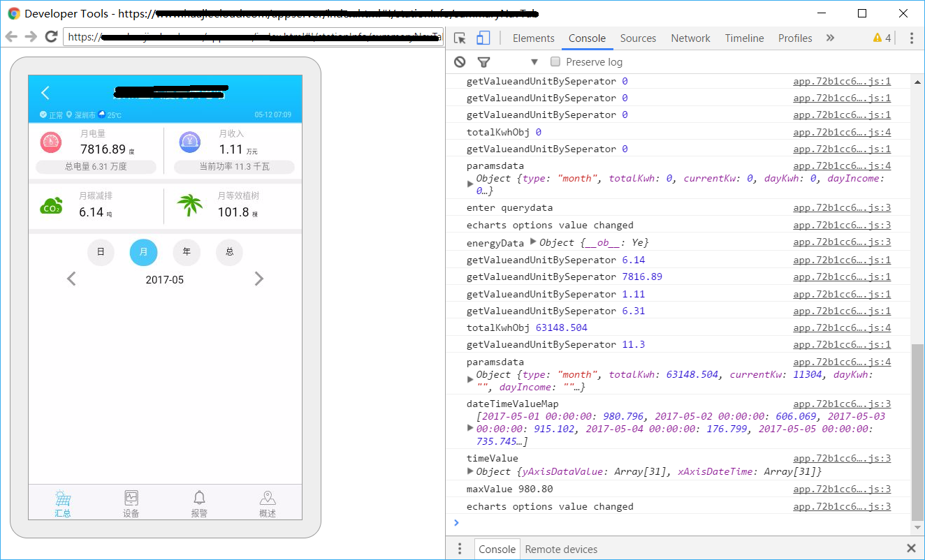Select the 日 day range button

(x=101, y=252)
